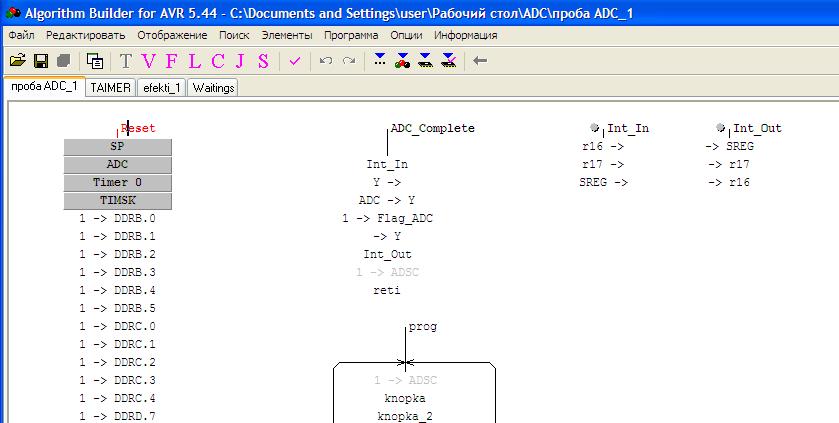The image size is (839, 423).
Task: Open the Файл menu
Action: [x=21, y=35]
